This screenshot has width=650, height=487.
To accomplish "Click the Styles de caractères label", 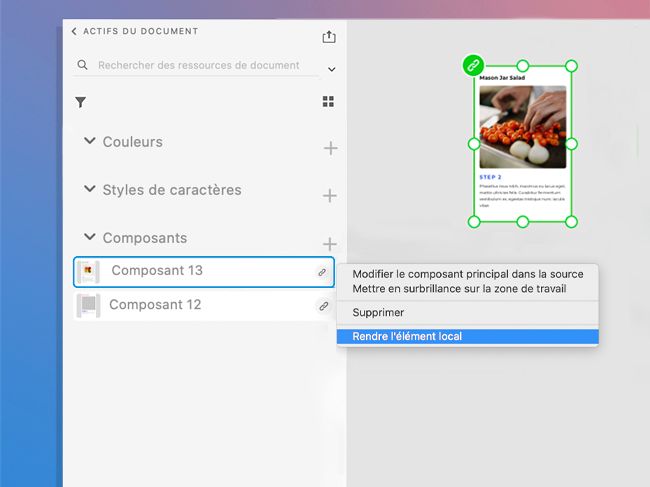I will pyautogui.click(x=172, y=190).
